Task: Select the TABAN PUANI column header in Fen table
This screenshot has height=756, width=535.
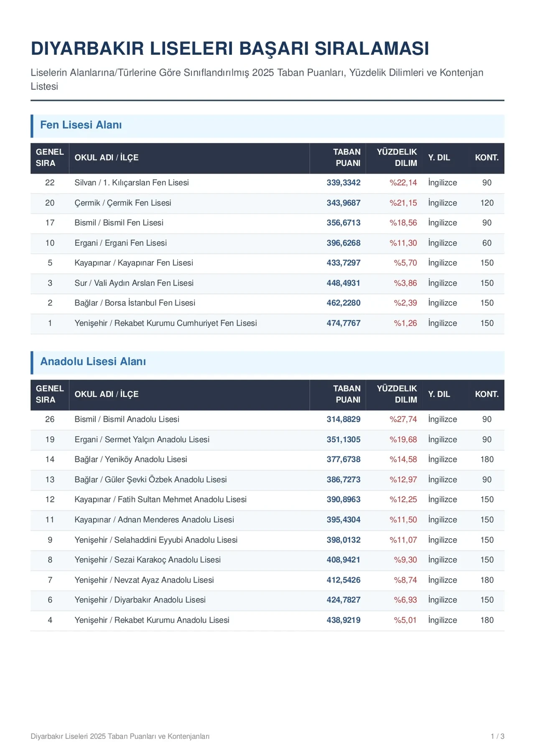Action: pyautogui.click(x=338, y=158)
